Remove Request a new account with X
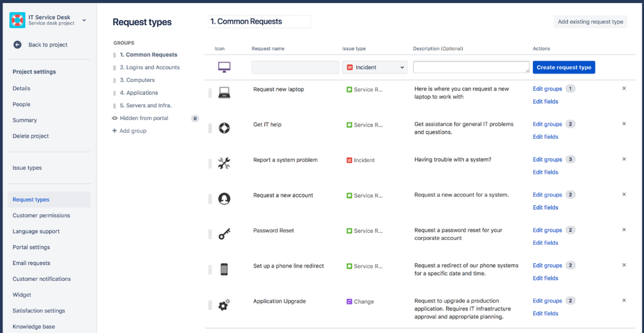The image size is (644, 333). point(624,194)
